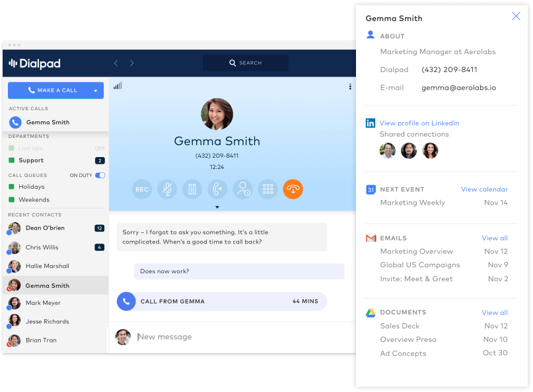This screenshot has width=533, height=392.
Task: Open the dial keypad icon
Action: tap(268, 189)
